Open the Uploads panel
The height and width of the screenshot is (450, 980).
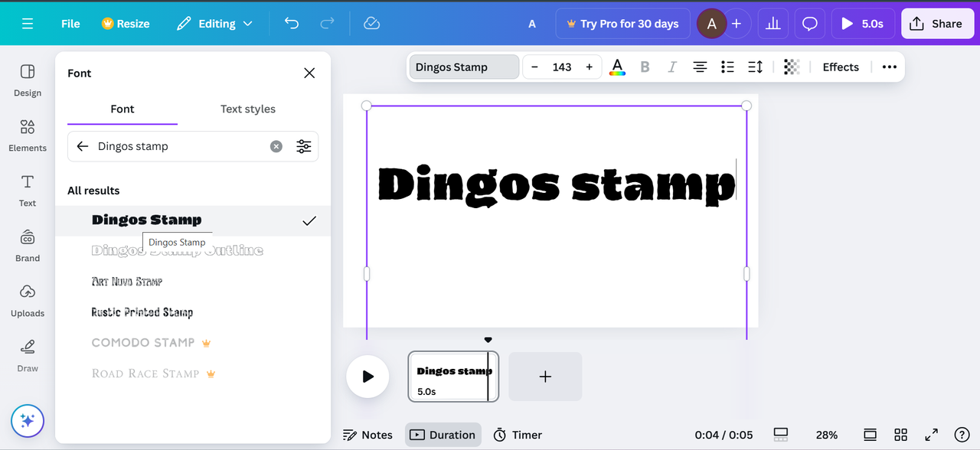28,301
